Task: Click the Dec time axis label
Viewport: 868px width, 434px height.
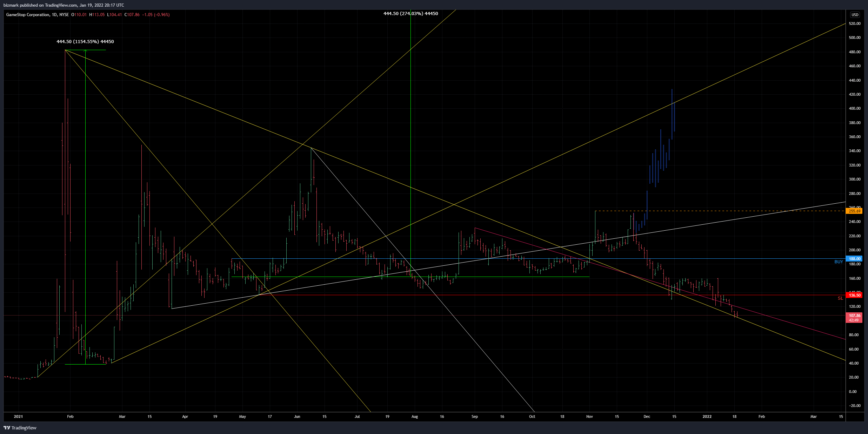Action: (x=647, y=416)
